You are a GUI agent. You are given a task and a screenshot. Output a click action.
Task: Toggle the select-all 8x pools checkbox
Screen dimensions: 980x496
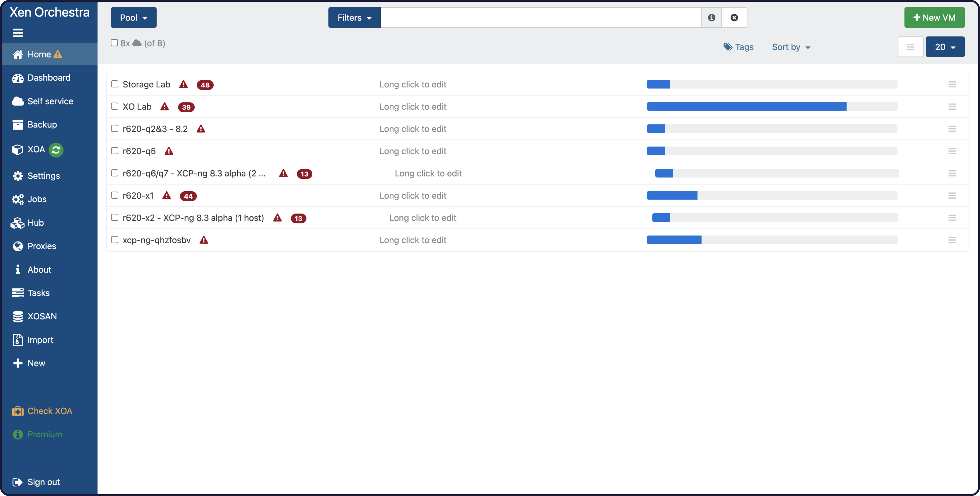(114, 42)
